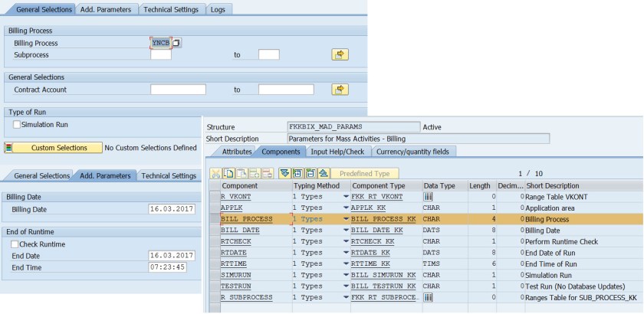Image resolution: width=644 pixels, height=314 pixels.
Task: Click the Billing Date input field
Action: point(172,209)
